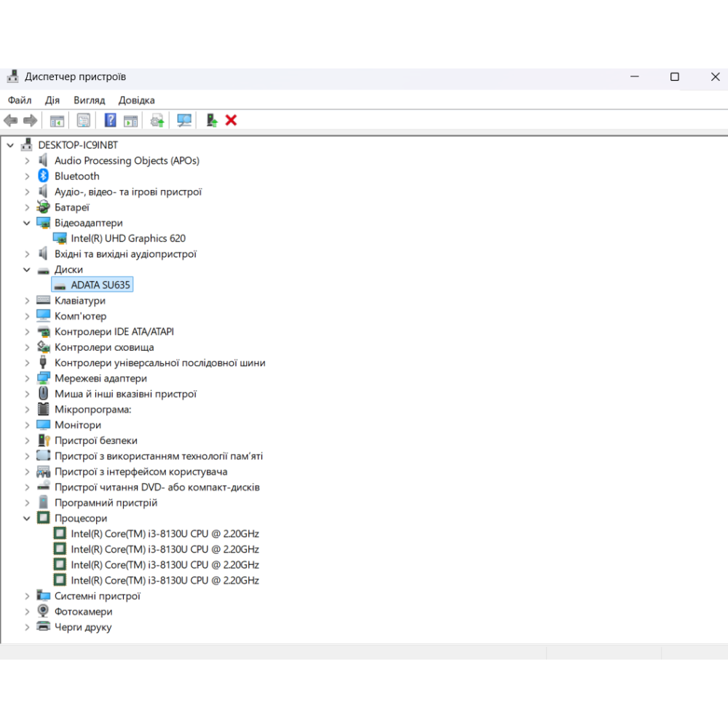Collapse the DESKTOP-IC9INBT root node
The width and height of the screenshot is (728, 728).
10,145
